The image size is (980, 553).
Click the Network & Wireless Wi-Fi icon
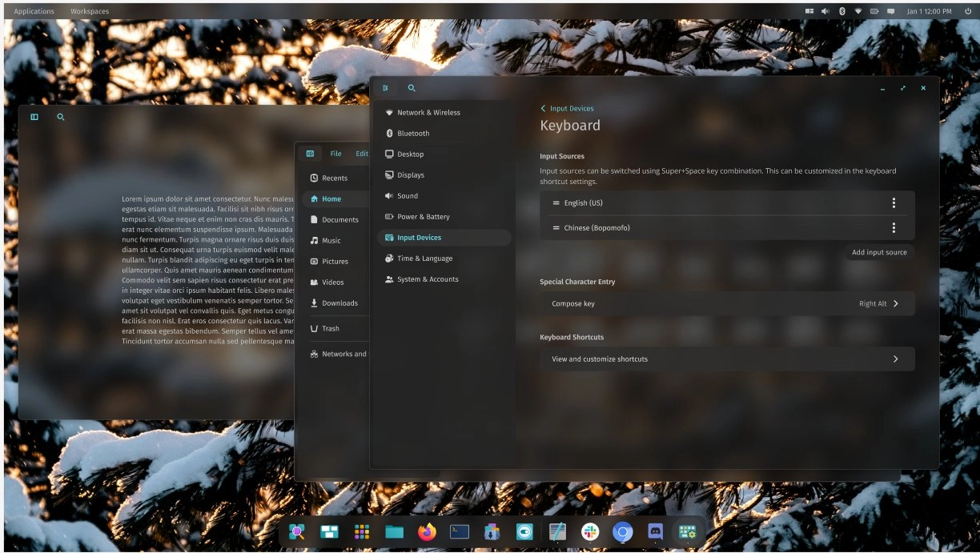coord(389,112)
